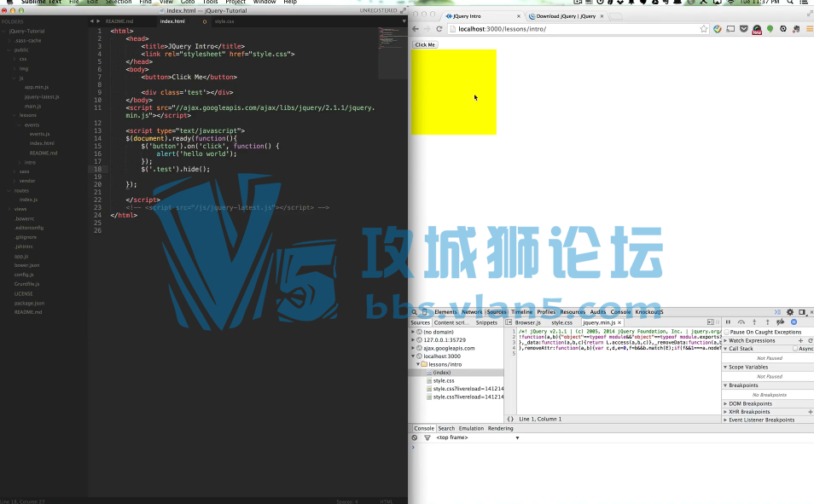Switch to Download jQuery browser tab
The height and width of the screenshot is (504, 814).
point(566,16)
